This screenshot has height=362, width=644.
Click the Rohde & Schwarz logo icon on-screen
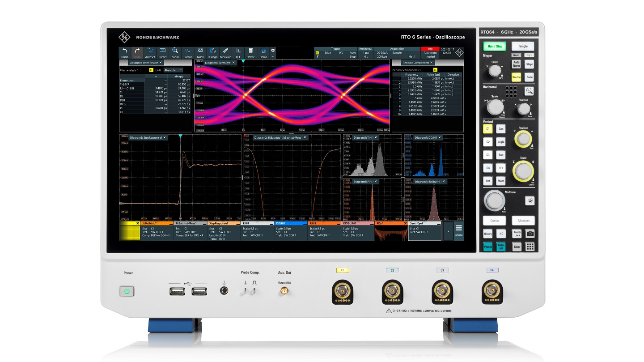tap(459, 52)
